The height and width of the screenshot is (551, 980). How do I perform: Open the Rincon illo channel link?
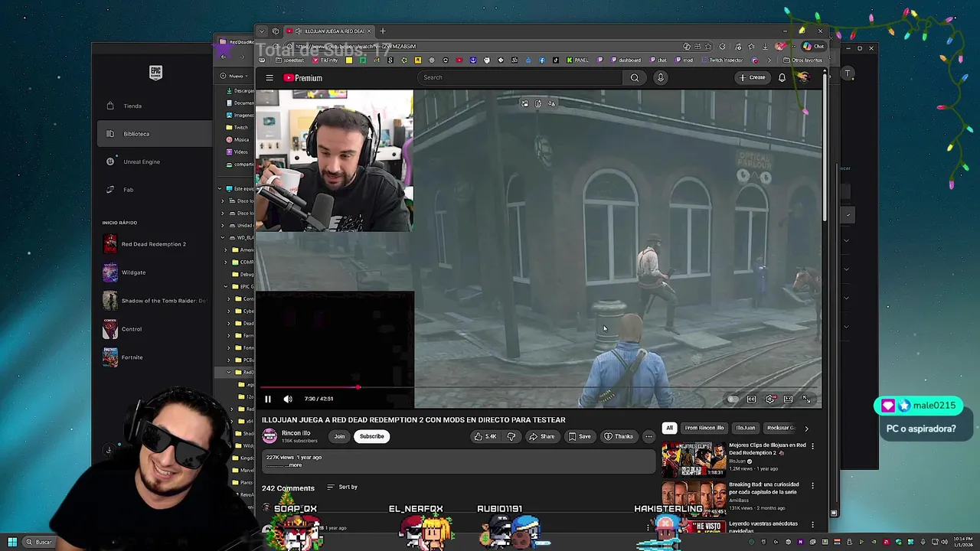click(296, 433)
